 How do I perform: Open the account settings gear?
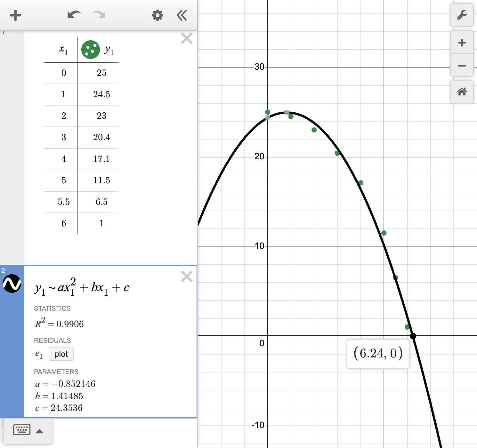157,15
